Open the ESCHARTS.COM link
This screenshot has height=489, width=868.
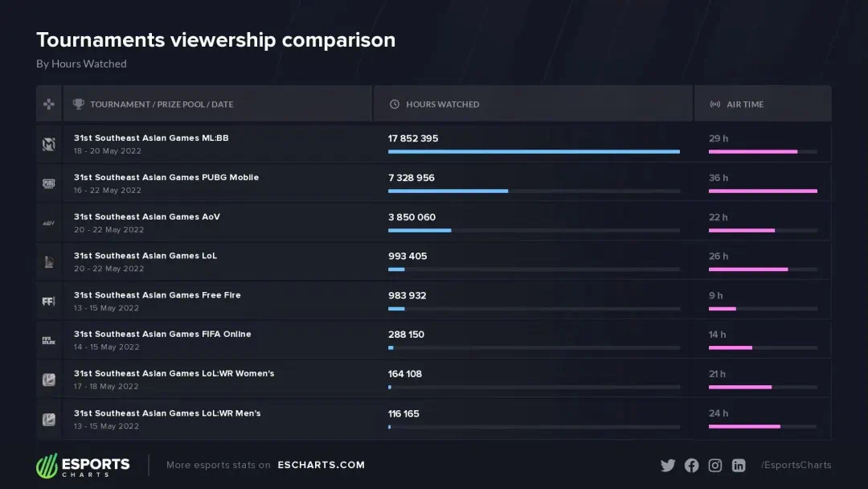pyautogui.click(x=321, y=465)
